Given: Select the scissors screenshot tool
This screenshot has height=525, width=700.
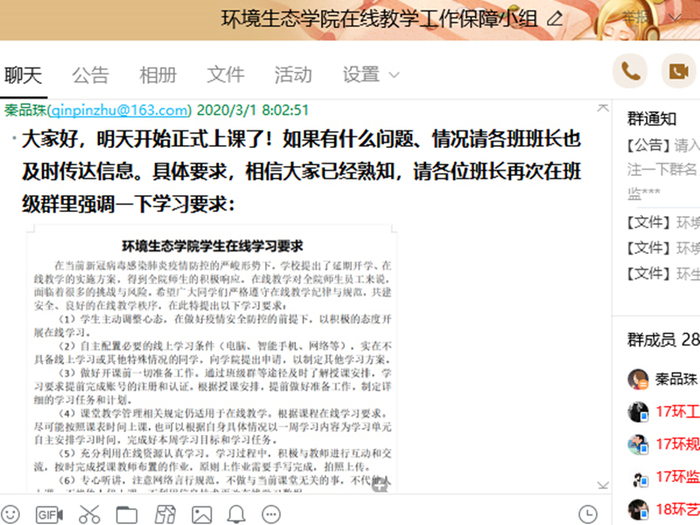Looking at the screenshot, I should (89, 515).
